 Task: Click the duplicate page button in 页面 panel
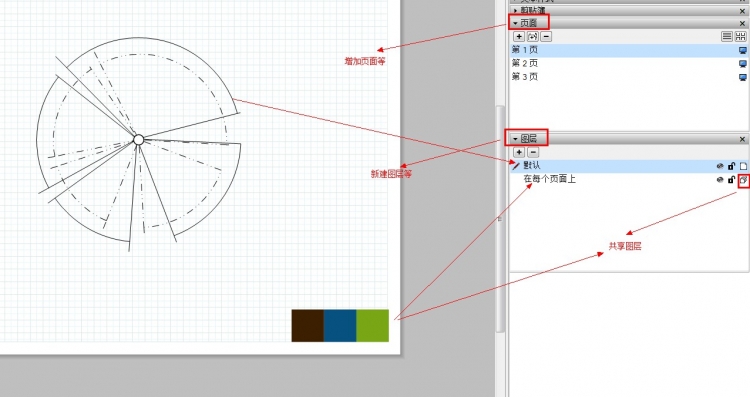[532, 36]
